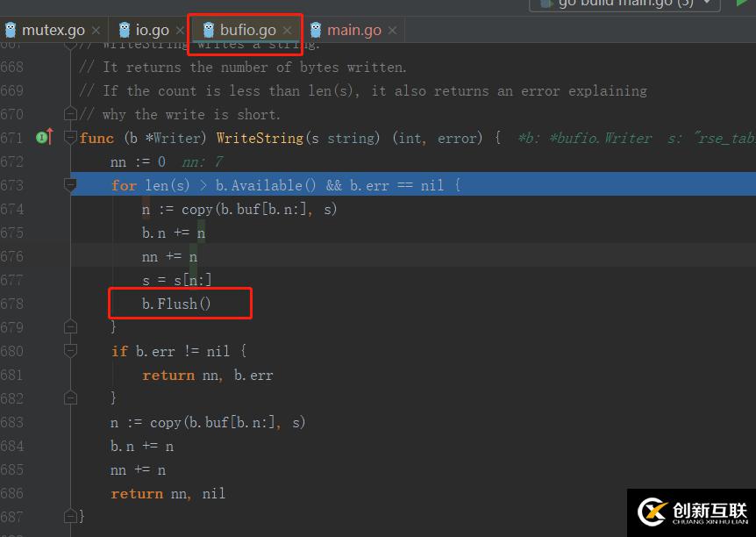Screen dimensions: 756x537
Task: Collapse the for loop fold on line 673
Action: pyautogui.click(x=70, y=185)
